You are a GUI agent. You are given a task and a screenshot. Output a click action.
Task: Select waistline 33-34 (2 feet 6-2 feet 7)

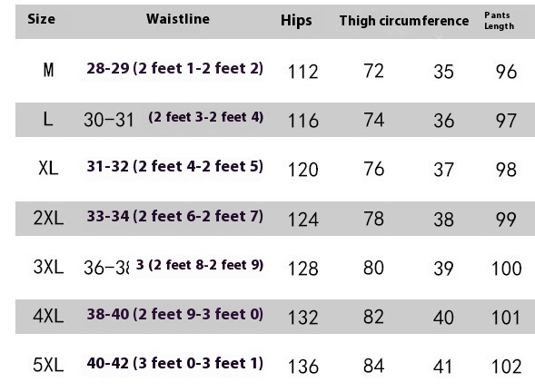(x=174, y=216)
